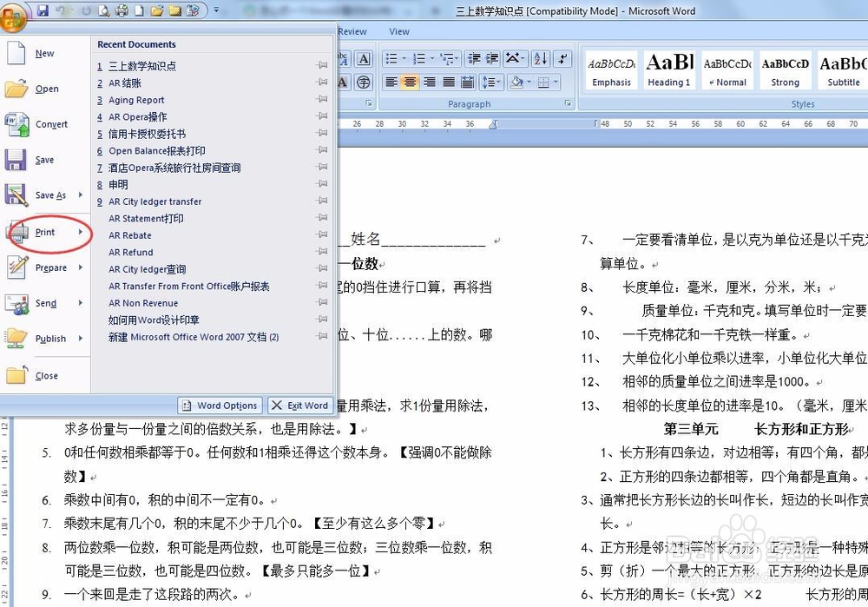Choose Convert in Office menu
Screen dimensions: 868x607
[44, 124]
